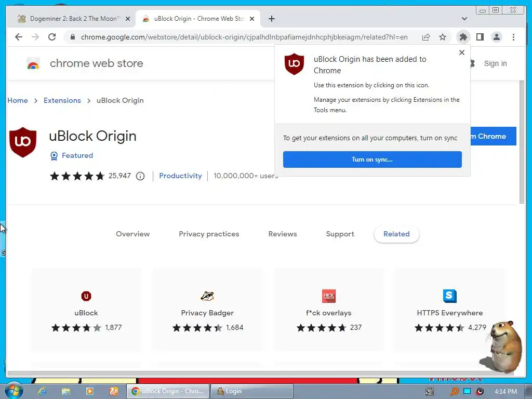Click Turn on sync button
Image resolution: width=532 pixels, height=399 pixels.
372,159
